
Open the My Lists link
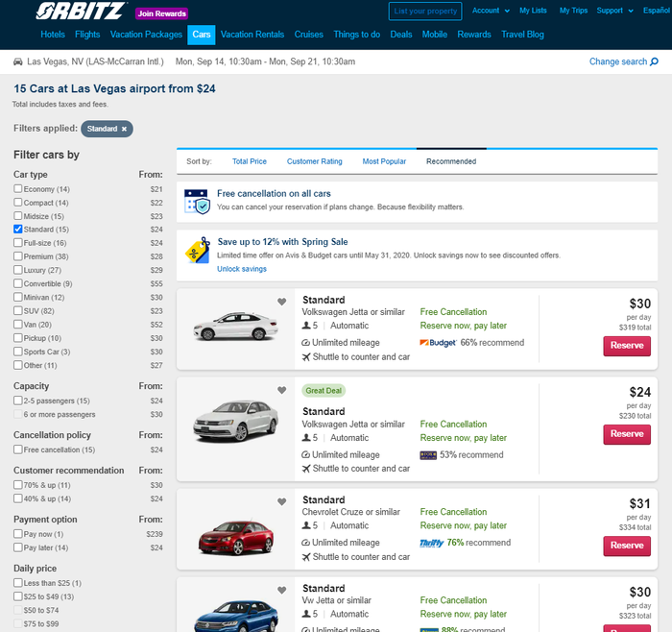click(533, 11)
